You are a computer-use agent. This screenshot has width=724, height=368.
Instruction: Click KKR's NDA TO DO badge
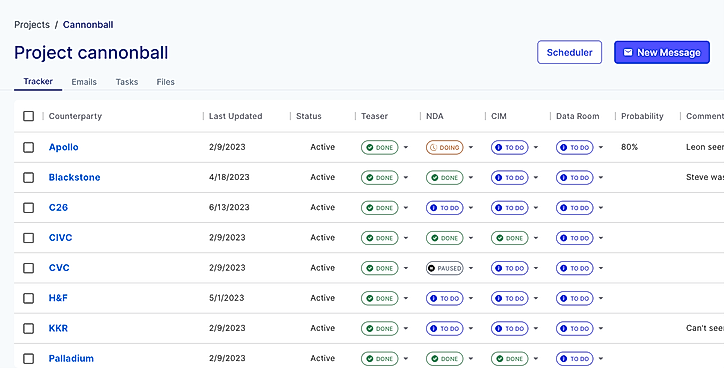tap(444, 328)
